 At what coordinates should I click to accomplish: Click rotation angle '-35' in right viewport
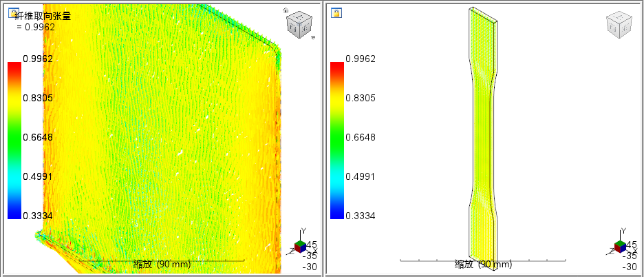tap(630, 256)
